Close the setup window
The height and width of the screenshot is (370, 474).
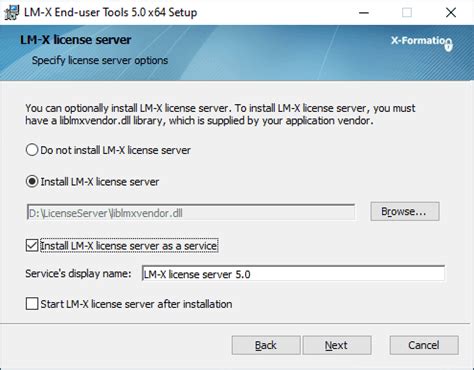coord(451,13)
